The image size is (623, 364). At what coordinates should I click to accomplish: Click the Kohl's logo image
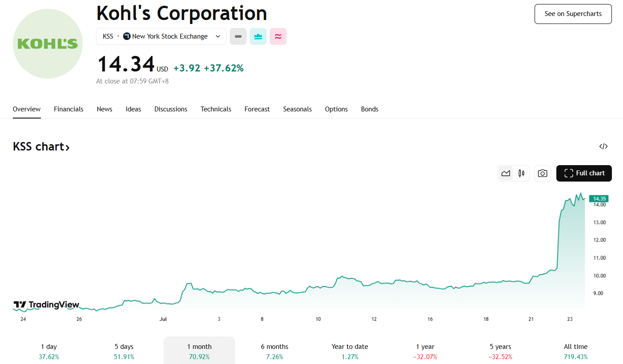(x=48, y=44)
